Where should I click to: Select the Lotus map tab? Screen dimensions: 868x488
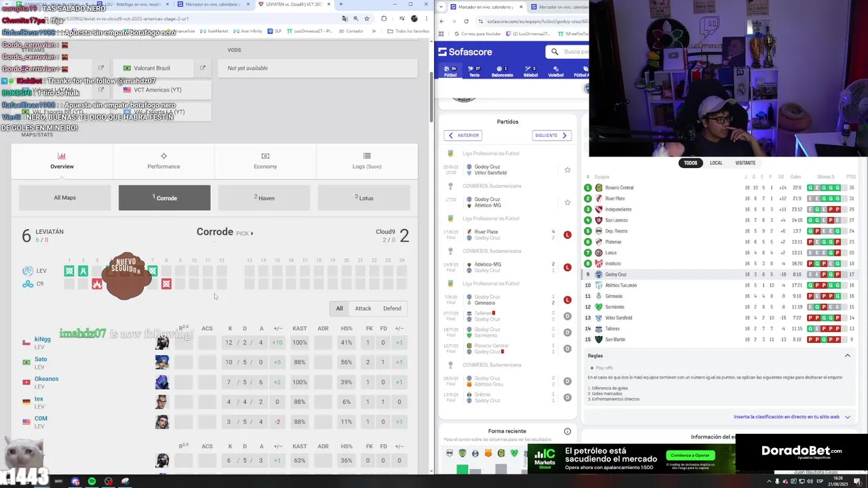pos(364,198)
